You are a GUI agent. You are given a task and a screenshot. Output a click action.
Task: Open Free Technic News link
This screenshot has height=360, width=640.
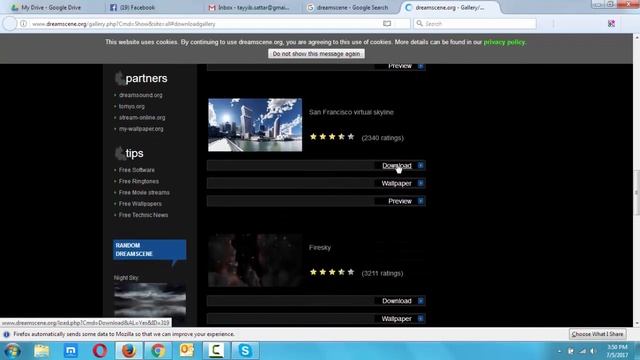point(143,215)
